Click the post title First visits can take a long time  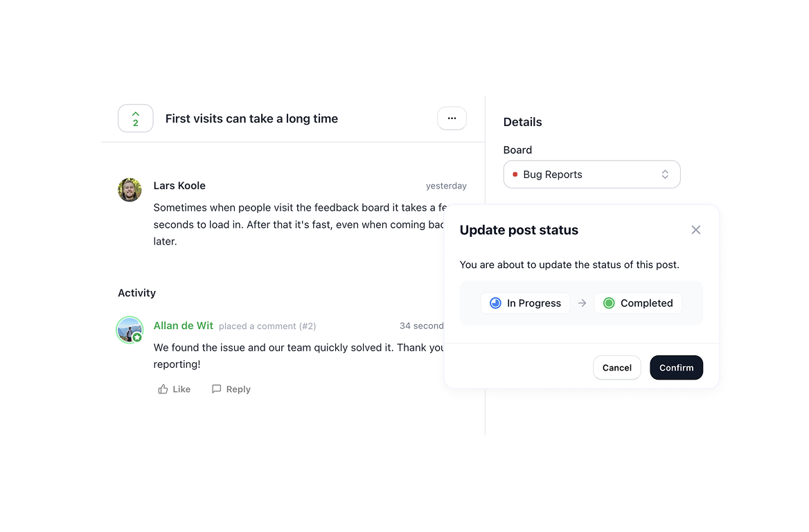click(x=251, y=118)
